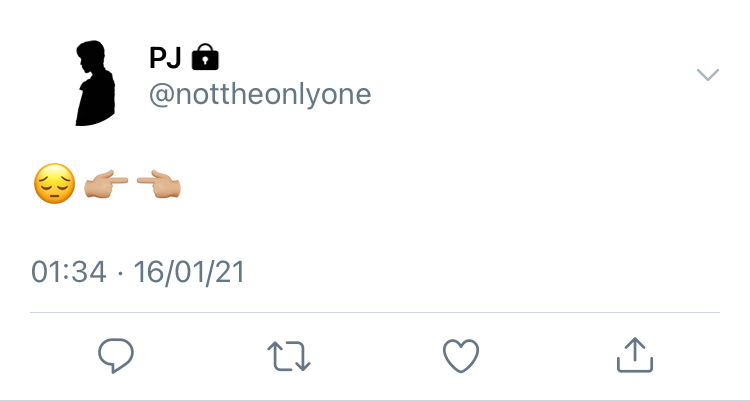Expand the down-arrow menu at top right
Image resolution: width=750 pixels, height=401 pixels.
[708, 75]
